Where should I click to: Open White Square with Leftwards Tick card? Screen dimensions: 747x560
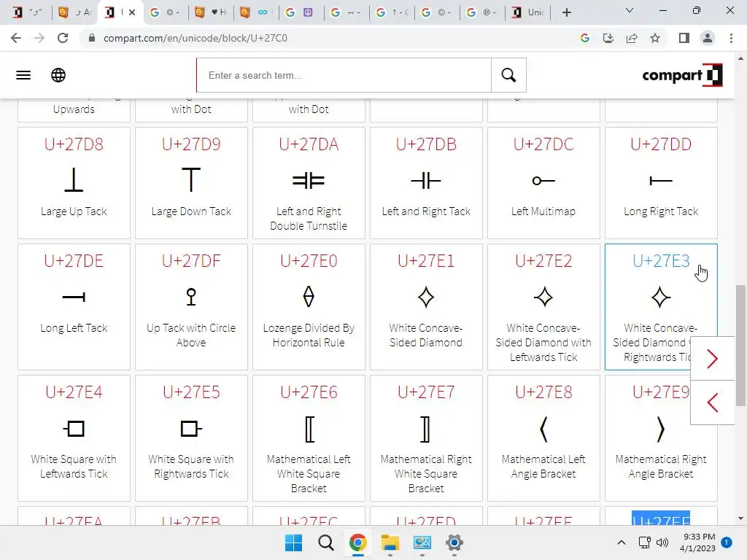coord(74,438)
